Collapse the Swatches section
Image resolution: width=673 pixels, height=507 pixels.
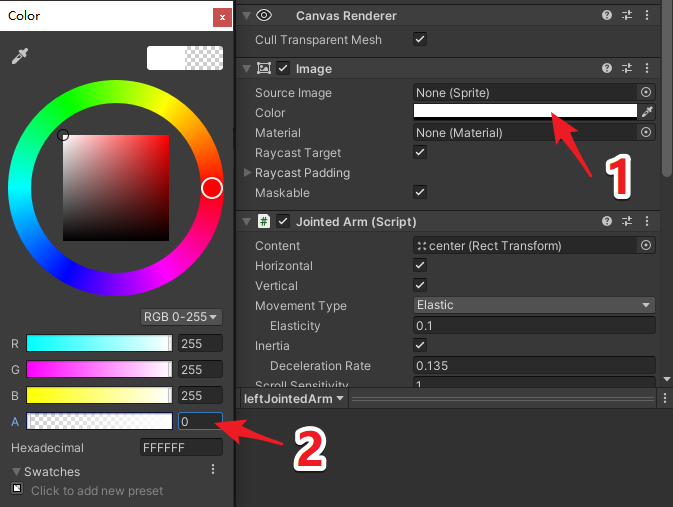[16, 472]
